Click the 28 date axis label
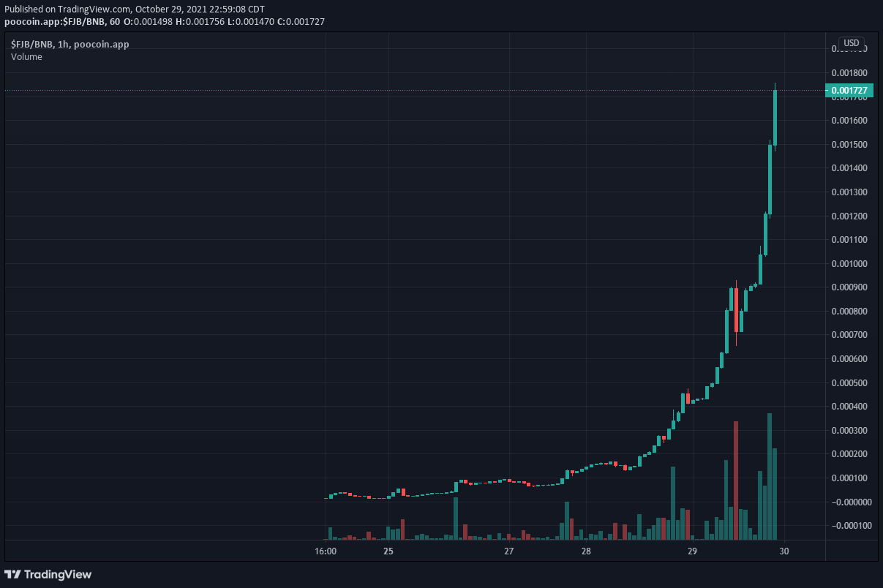883x588 pixels. click(x=585, y=551)
